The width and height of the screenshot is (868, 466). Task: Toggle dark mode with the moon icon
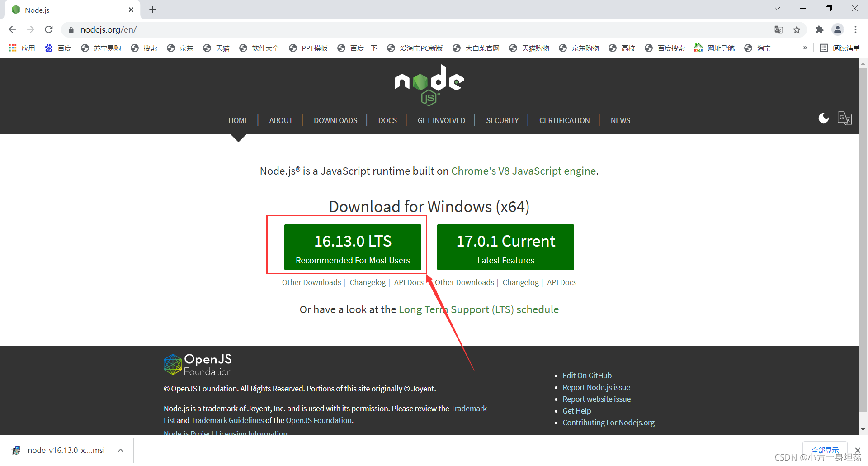tap(824, 119)
